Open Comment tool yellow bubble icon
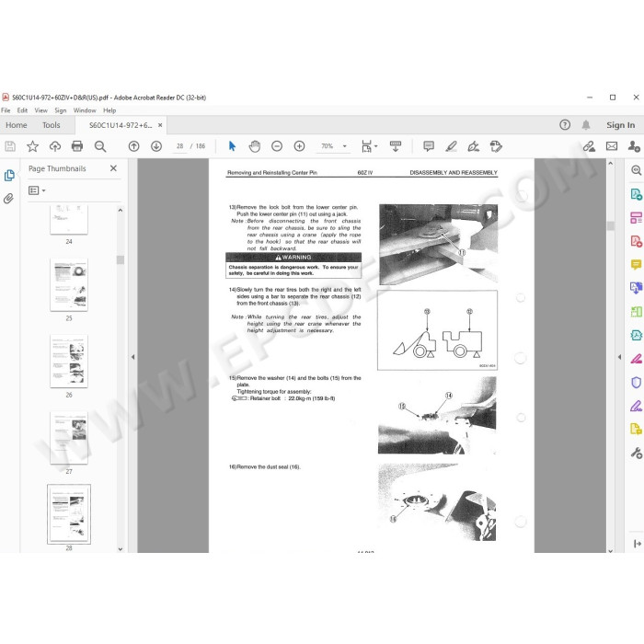Screen dimensions: 644x644 click(x=637, y=265)
